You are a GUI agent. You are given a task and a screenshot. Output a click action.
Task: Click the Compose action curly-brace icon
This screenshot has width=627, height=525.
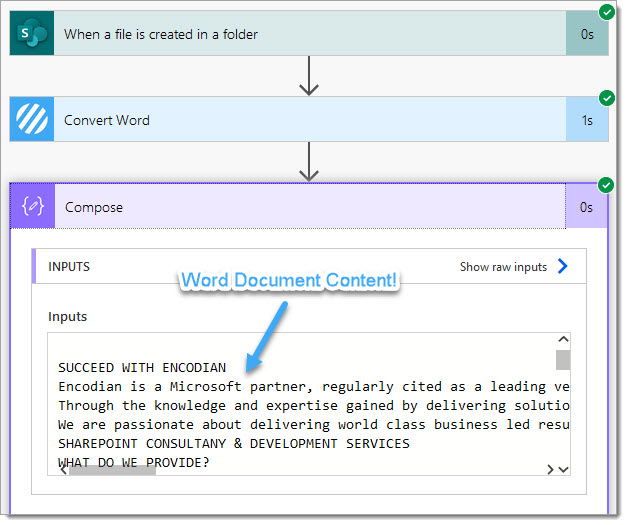coord(33,206)
